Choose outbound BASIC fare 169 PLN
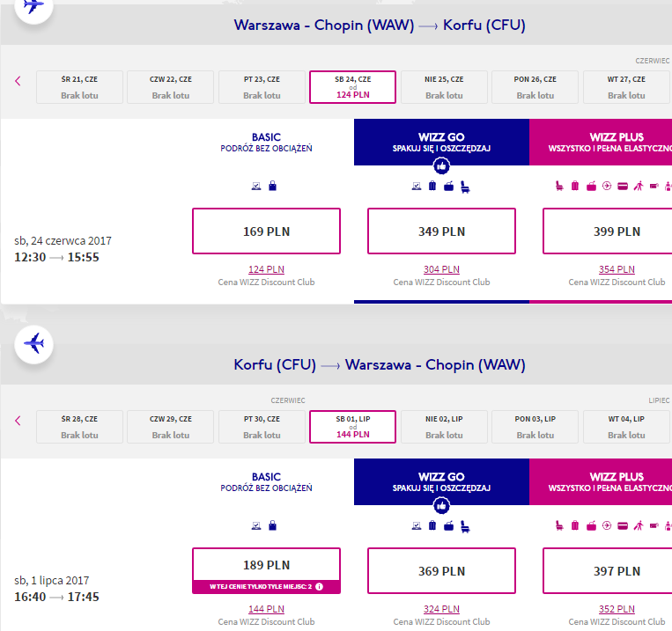The width and height of the screenshot is (672, 631). pyautogui.click(x=266, y=231)
